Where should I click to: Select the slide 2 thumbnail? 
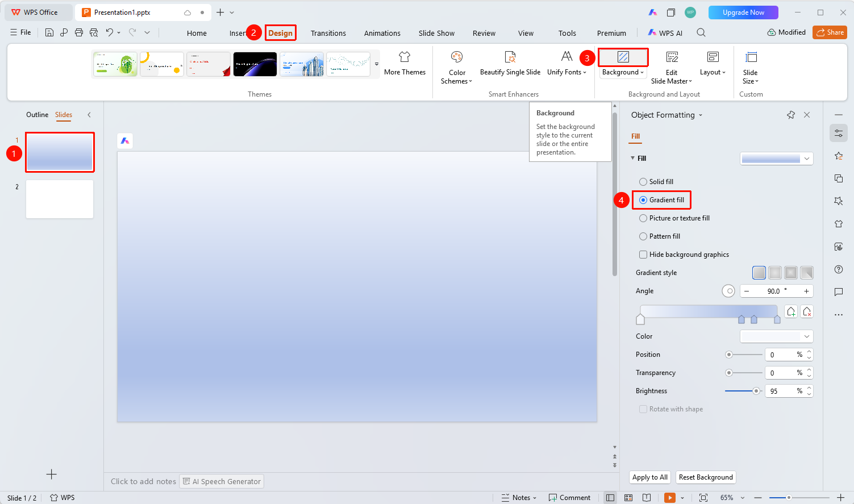pyautogui.click(x=60, y=199)
